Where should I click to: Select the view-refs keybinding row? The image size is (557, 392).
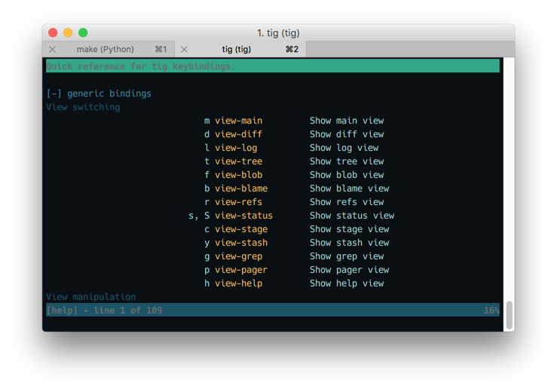click(273, 202)
